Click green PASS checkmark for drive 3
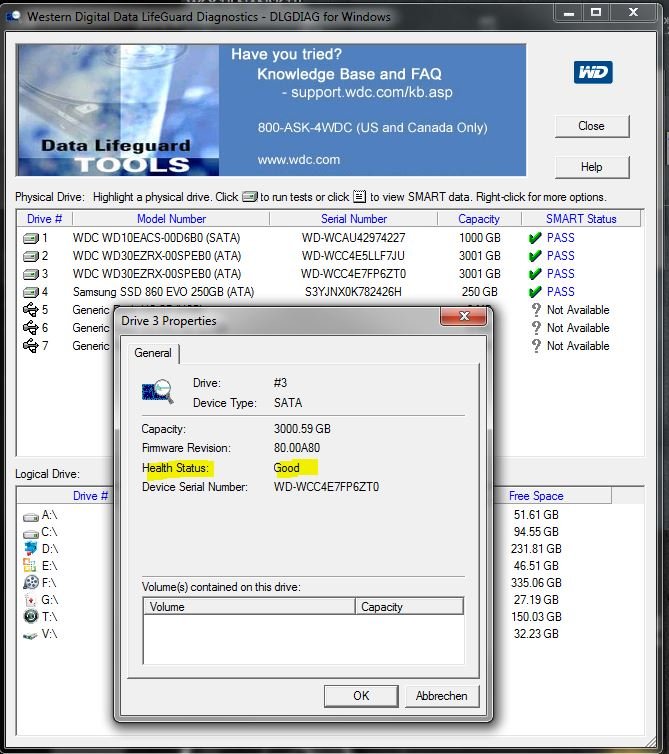The height and width of the screenshot is (754, 669). pyautogui.click(x=535, y=274)
